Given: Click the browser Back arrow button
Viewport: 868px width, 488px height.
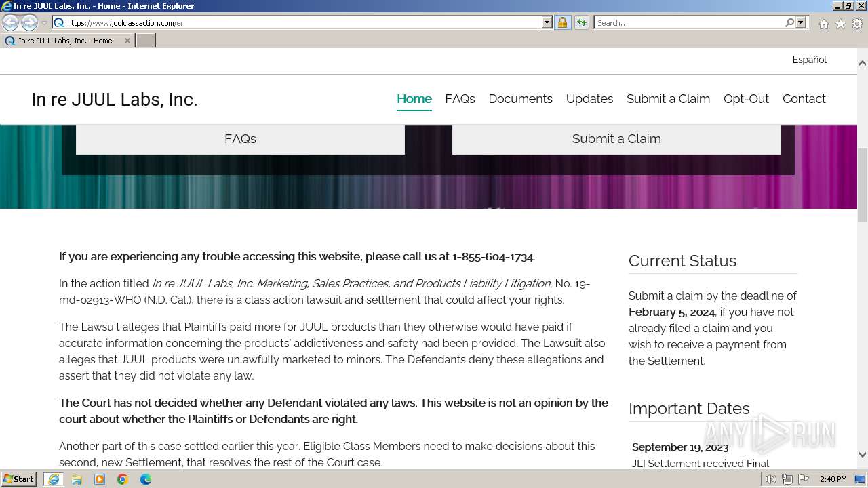Looking at the screenshot, I should point(11,22).
